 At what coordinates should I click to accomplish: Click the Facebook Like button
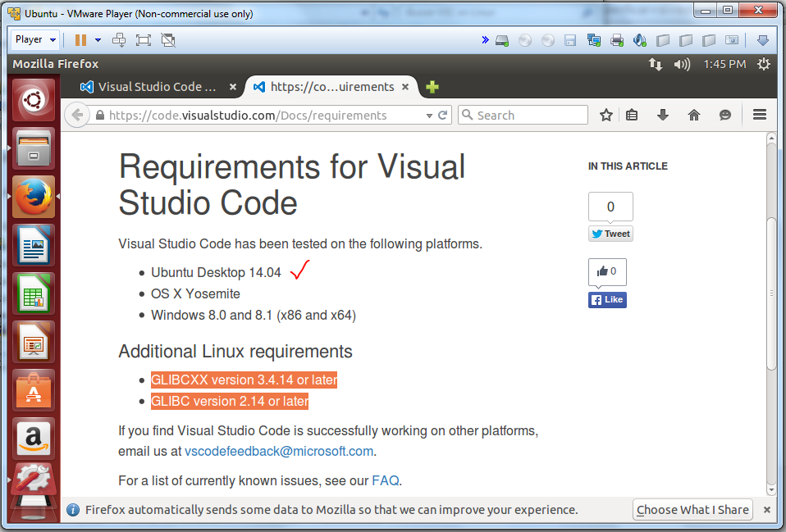click(x=607, y=299)
